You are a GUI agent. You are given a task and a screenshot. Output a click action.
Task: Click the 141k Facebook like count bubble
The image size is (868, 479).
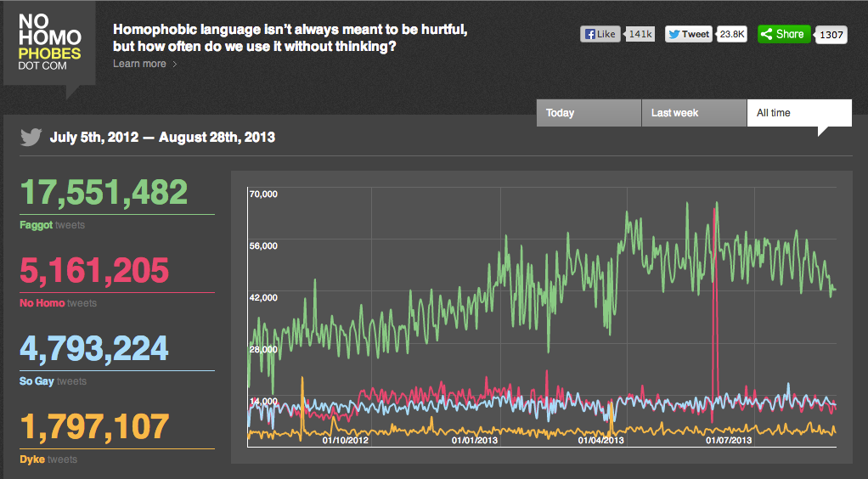coord(640,34)
